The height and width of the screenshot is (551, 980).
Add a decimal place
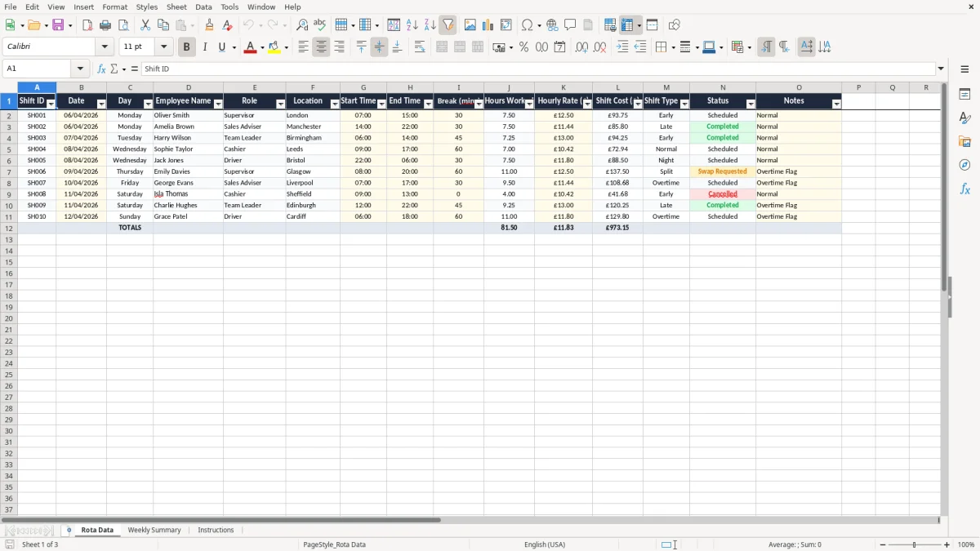coord(582,47)
